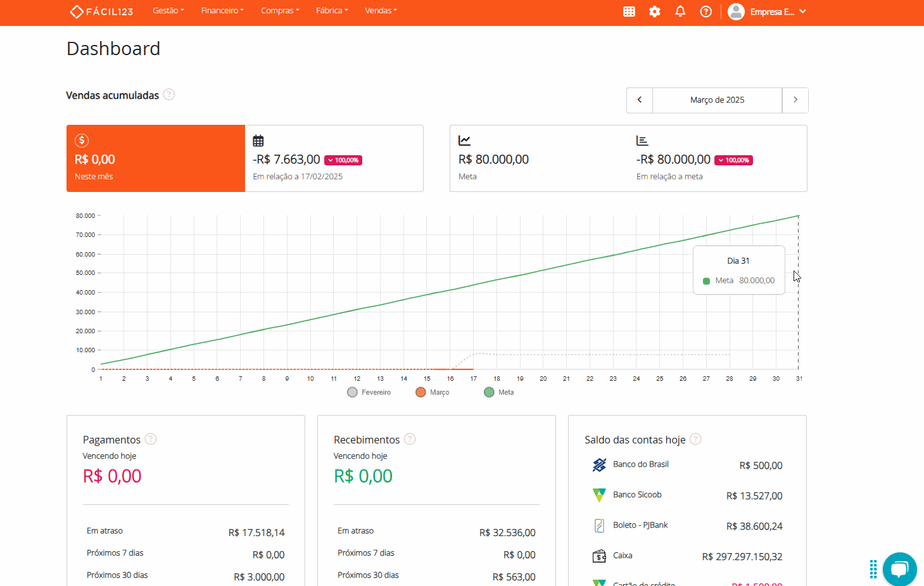Show help tooltip next to Pagamentos
The width and height of the screenshot is (924, 586).
pos(151,439)
